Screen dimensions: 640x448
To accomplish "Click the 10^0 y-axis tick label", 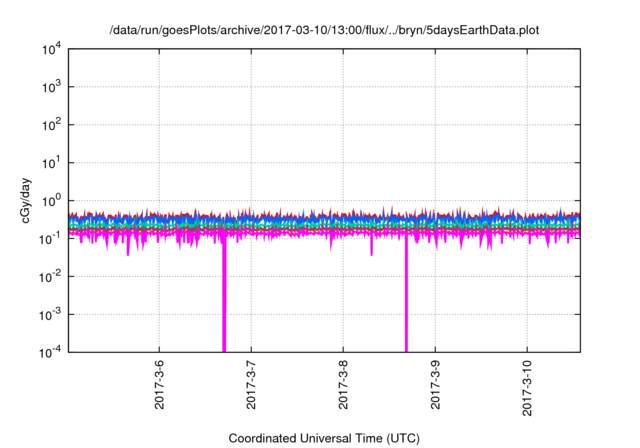I will (51, 201).
